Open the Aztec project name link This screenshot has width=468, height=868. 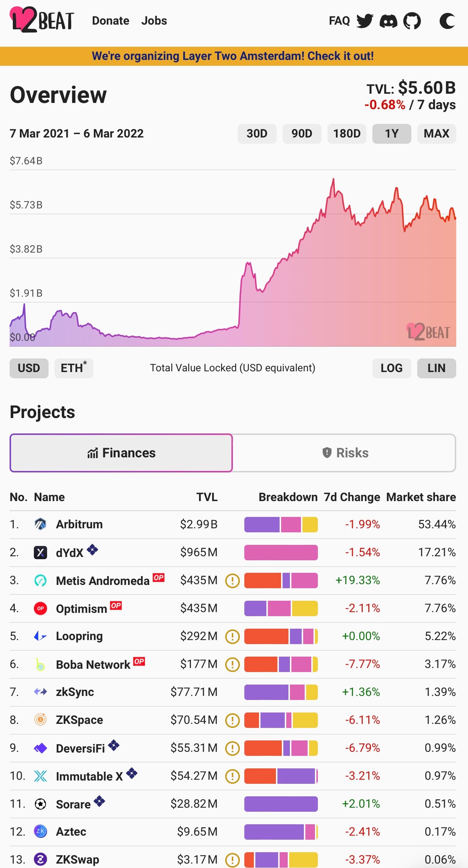(71, 832)
